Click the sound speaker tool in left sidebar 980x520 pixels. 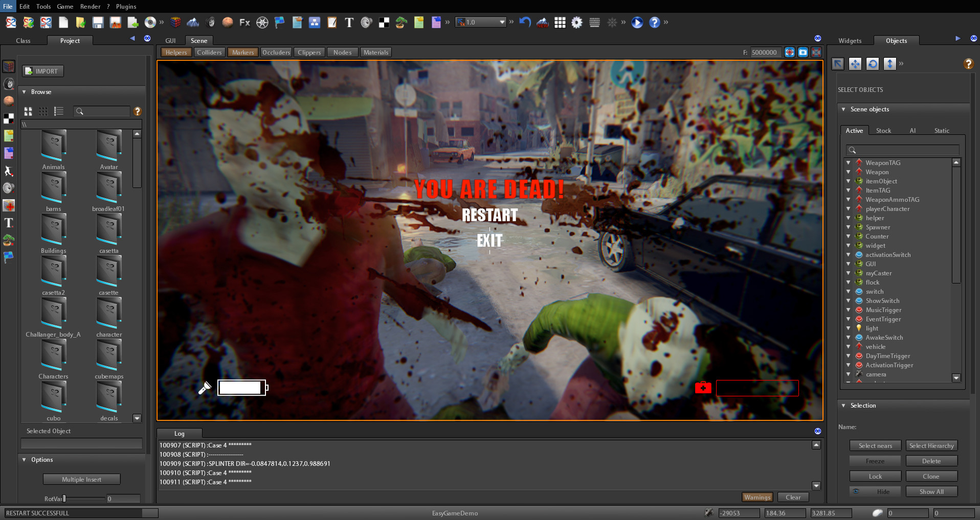9,189
